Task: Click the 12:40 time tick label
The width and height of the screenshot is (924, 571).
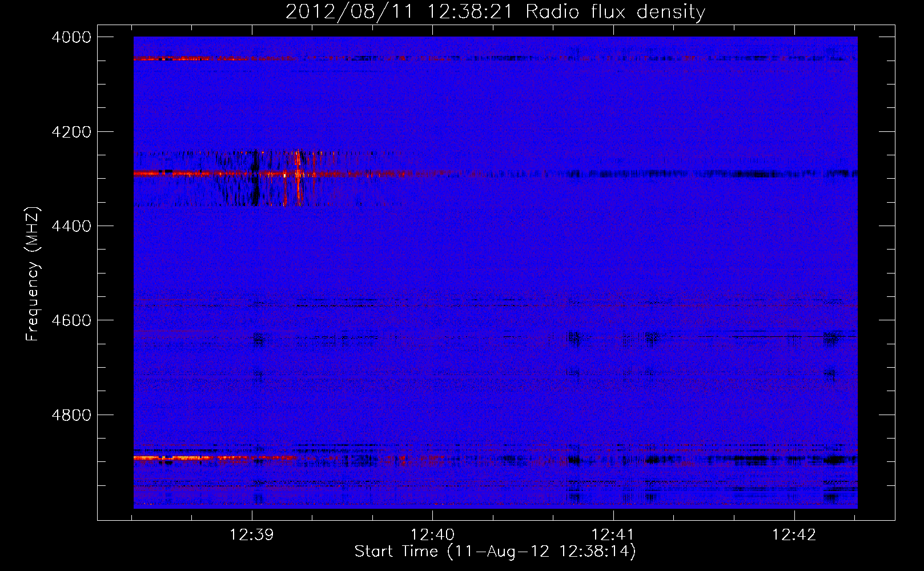Action: [x=433, y=535]
